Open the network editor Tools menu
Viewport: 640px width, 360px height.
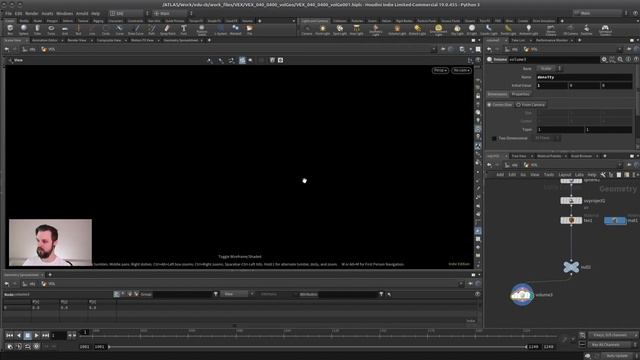click(x=549, y=175)
